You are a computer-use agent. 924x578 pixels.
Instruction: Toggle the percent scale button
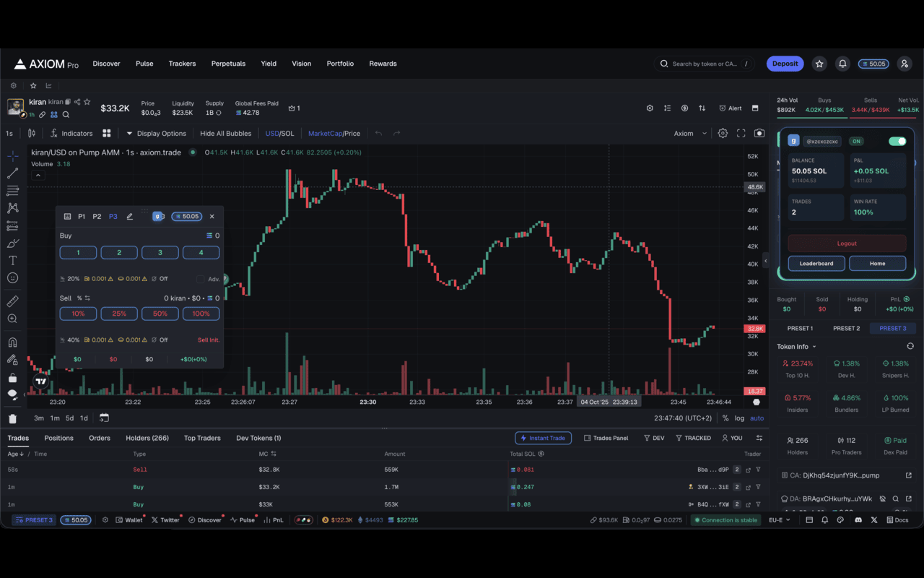725,418
